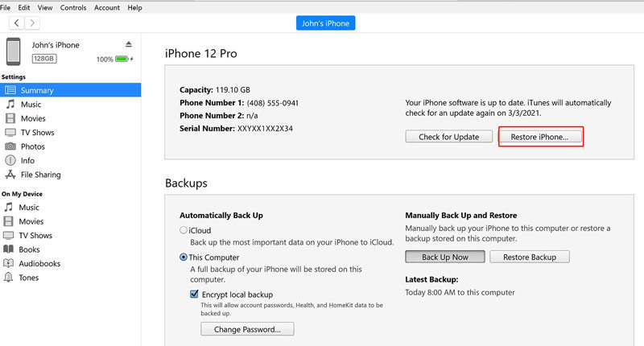Eject John's iPhone

(x=129, y=44)
